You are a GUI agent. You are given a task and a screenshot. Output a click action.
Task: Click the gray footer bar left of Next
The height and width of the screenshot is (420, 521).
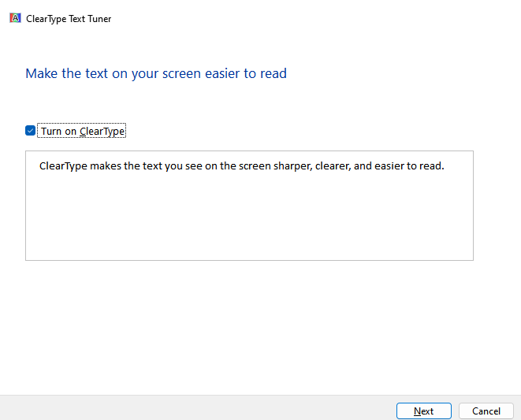197,408
